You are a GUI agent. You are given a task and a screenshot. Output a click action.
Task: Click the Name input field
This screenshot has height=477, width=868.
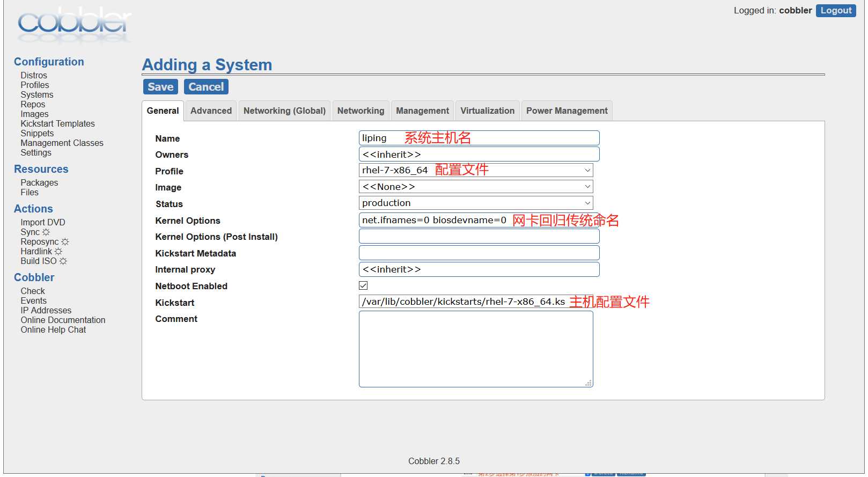[479, 138]
